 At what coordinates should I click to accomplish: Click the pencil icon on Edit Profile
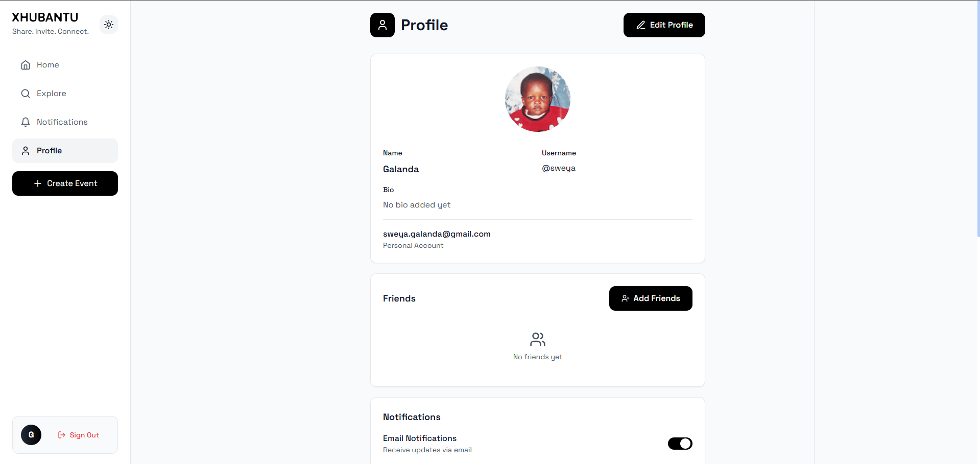641,25
